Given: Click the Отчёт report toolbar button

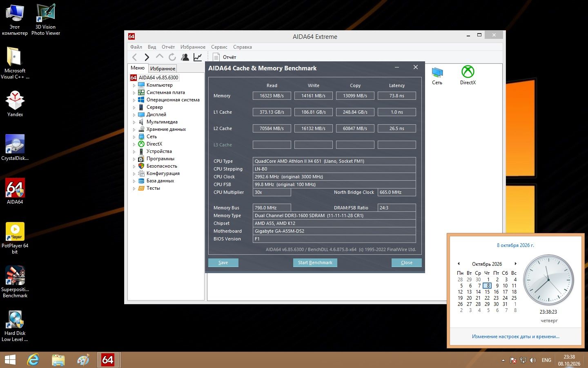Looking at the screenshot, I should pos(225,57).
